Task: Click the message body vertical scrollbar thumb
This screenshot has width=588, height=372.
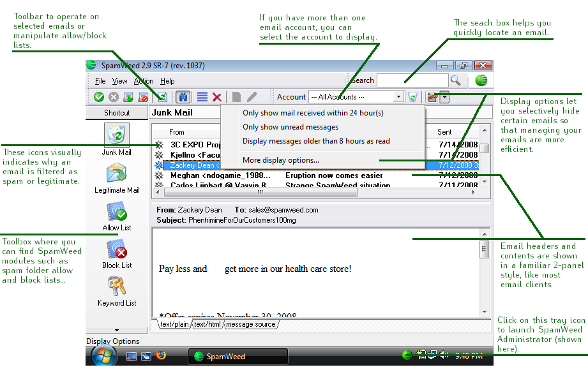Action: coord(485,249)
